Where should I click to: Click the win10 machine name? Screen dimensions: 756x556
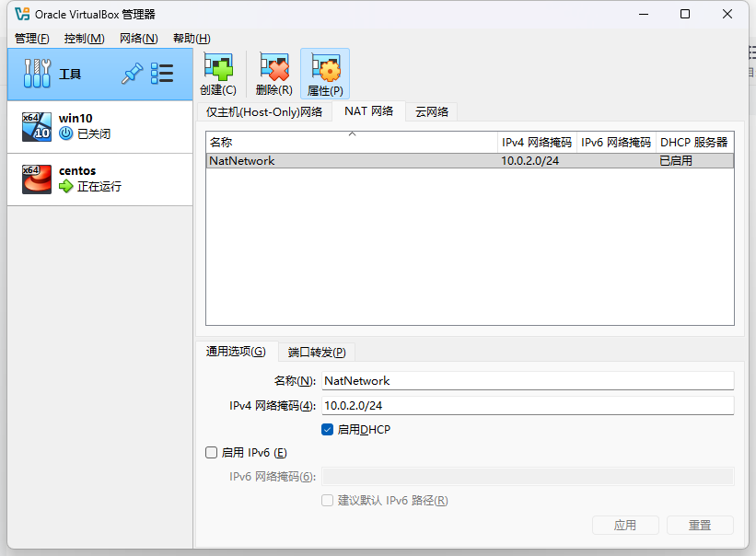click(x=76, y=118)
